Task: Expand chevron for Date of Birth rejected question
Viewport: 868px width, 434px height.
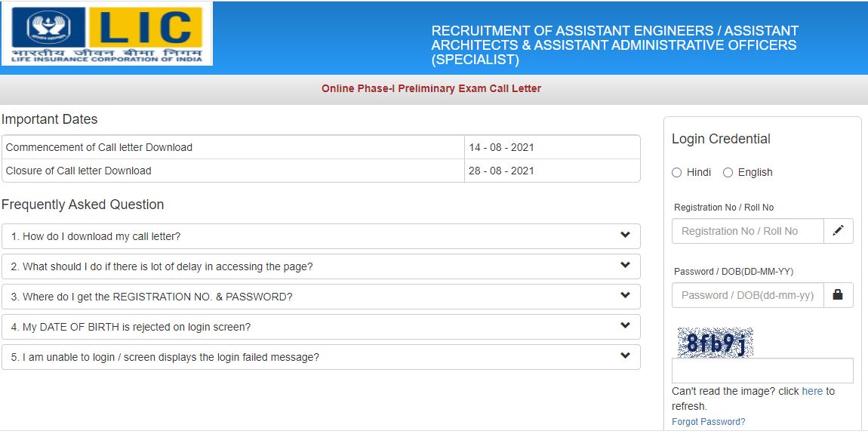Action: point(625,326)
